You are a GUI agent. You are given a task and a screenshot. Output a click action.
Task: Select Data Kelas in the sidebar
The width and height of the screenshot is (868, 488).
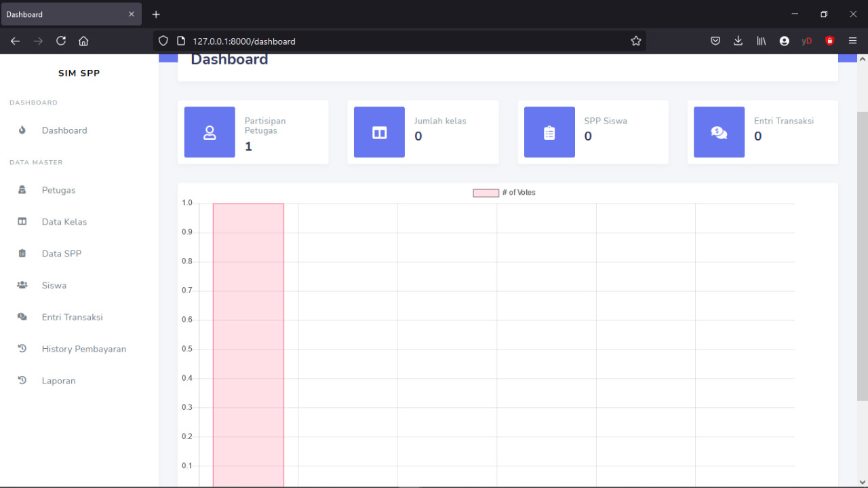coord(64,222)
